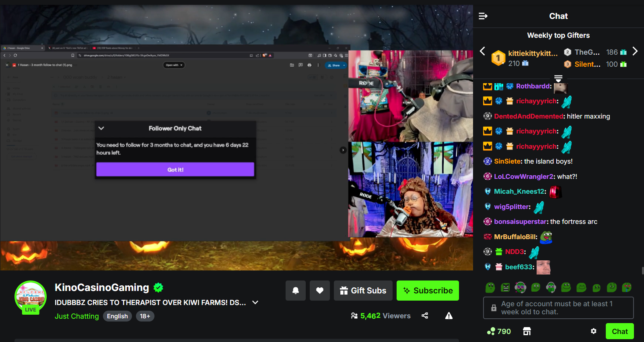644x342 pixels.
Task: Click the 5,462 Viewers count
Action: (x=385, y=316)
